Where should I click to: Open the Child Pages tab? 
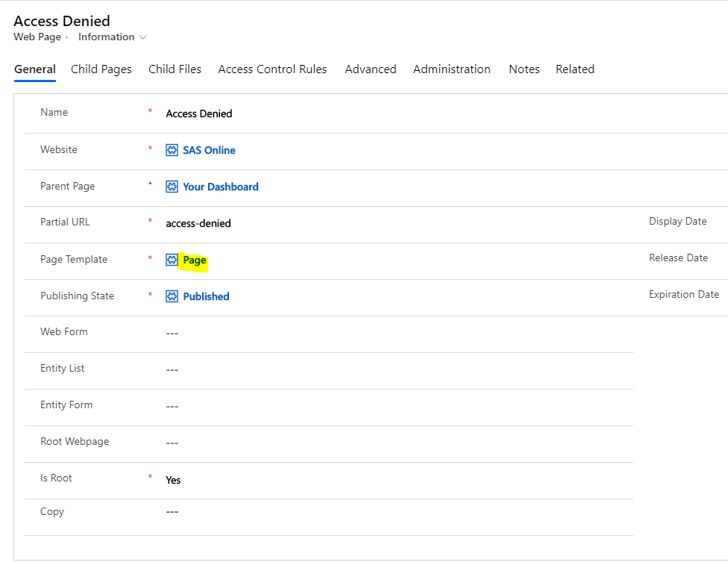click(x=101, y=69)
